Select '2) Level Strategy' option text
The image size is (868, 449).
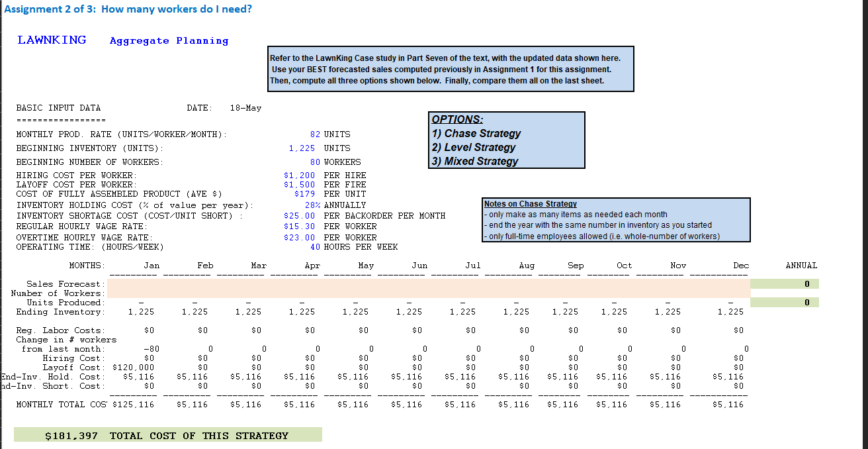point(473,147)
